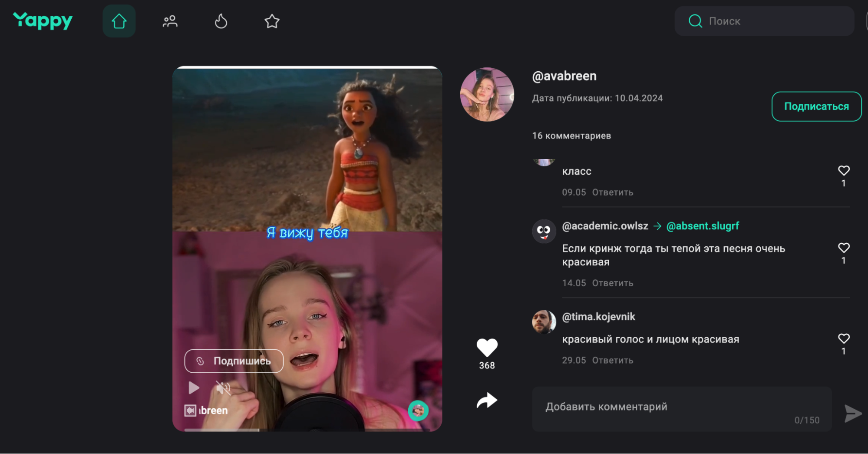Open @academic.owlsz avatar
Image resolution: width=868 pixels, height=454 pixels.
pos(544,231)
